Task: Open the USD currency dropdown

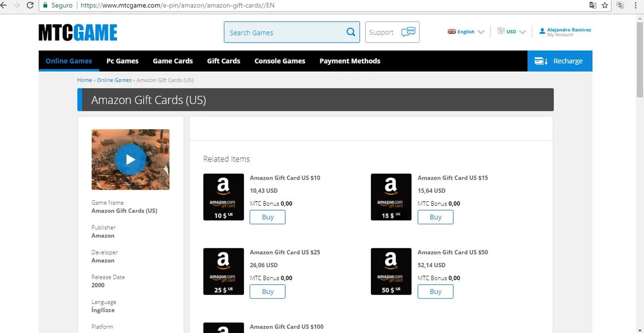Action: coord(512,32)
